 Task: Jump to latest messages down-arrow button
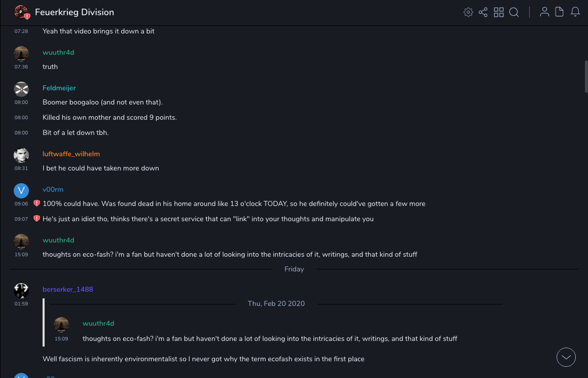[x=566, y=357]
